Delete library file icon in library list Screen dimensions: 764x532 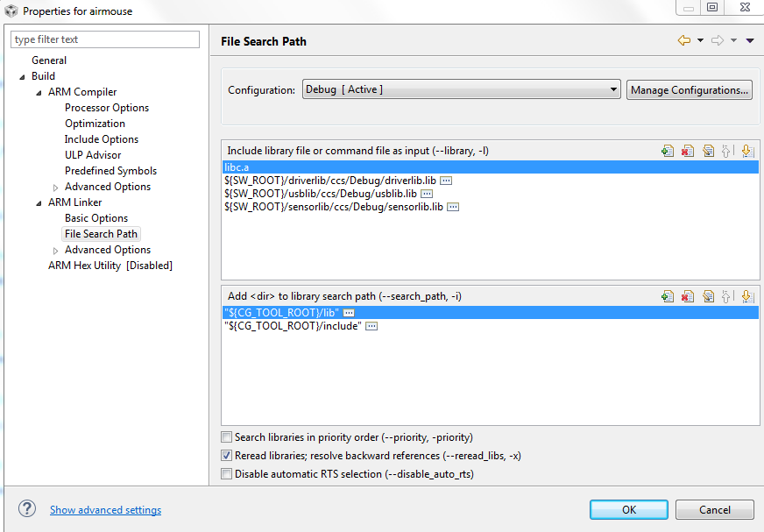coord(688,151)
